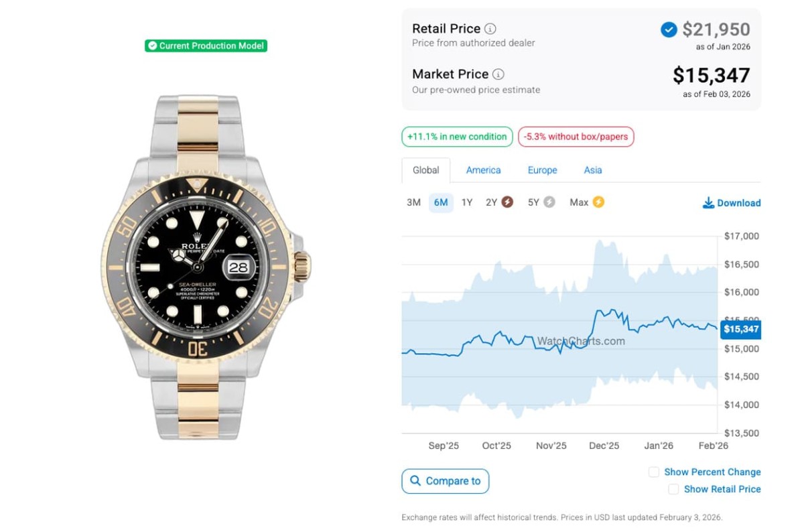Click the Market Price info icon
The height and width of the screenshot is (532, 804).
tap(498, 74)
